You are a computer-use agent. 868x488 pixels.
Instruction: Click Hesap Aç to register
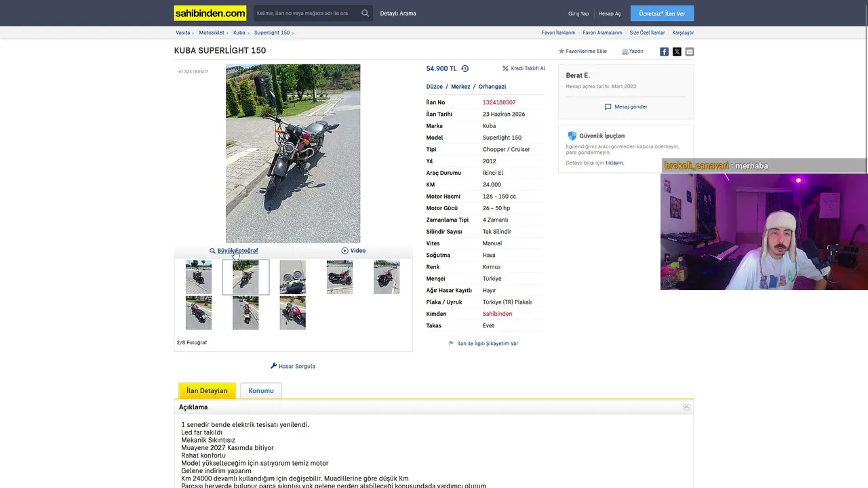(x=610, y=14)
